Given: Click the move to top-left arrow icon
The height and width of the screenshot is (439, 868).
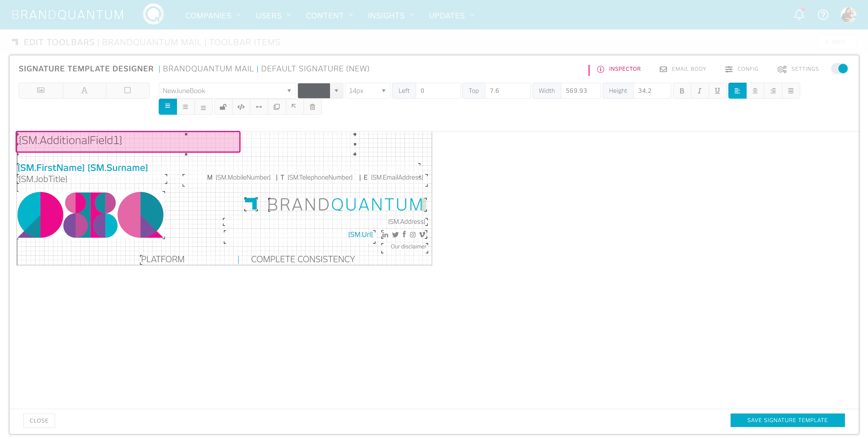Looking at the screenshot, I should [295, 107].
